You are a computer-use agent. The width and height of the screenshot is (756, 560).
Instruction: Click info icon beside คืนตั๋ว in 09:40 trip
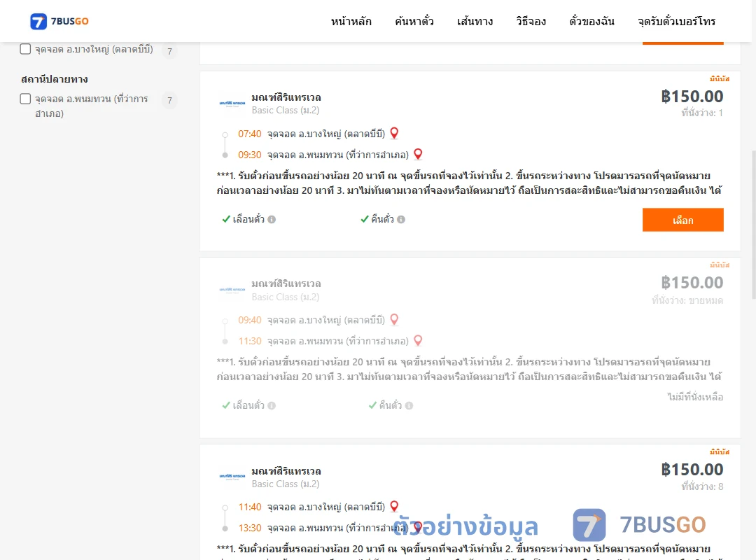coord(409,406)
